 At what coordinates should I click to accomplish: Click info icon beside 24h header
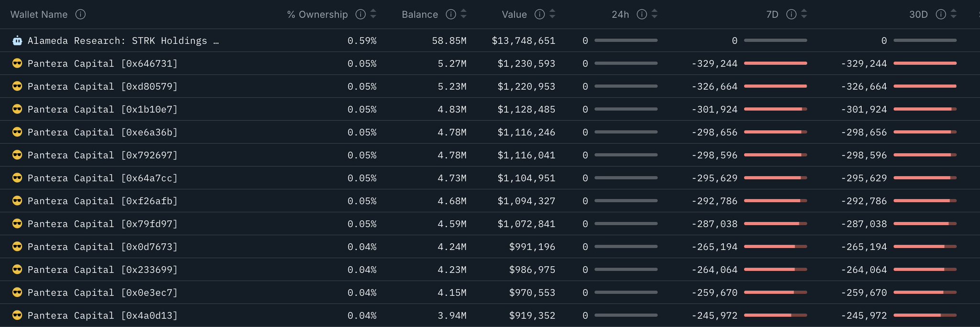click(x=642, y=14)
